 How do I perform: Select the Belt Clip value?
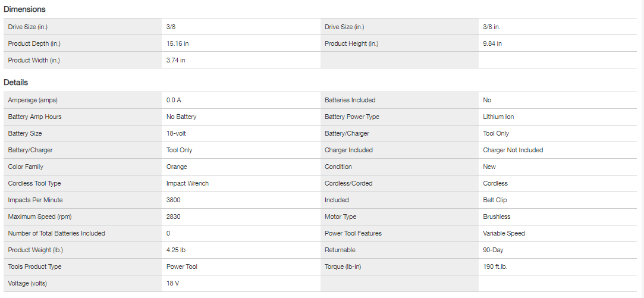pos(495,200)
